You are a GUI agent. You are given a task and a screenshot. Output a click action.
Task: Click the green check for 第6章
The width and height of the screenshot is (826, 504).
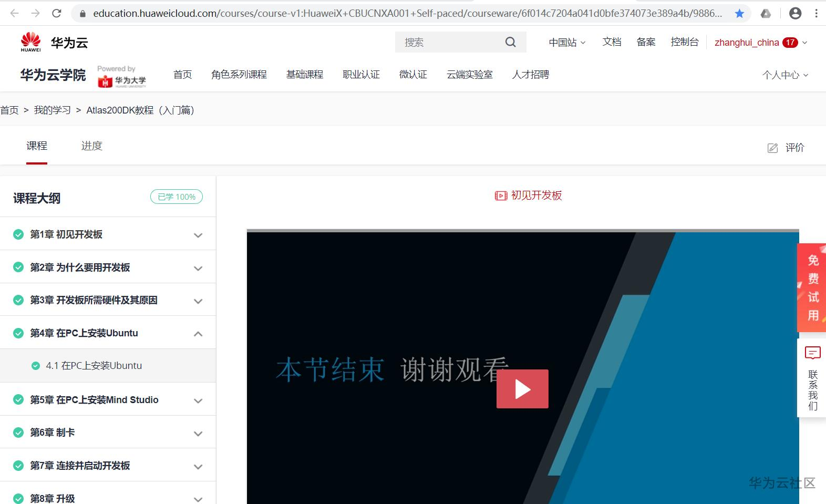[18, 433]
